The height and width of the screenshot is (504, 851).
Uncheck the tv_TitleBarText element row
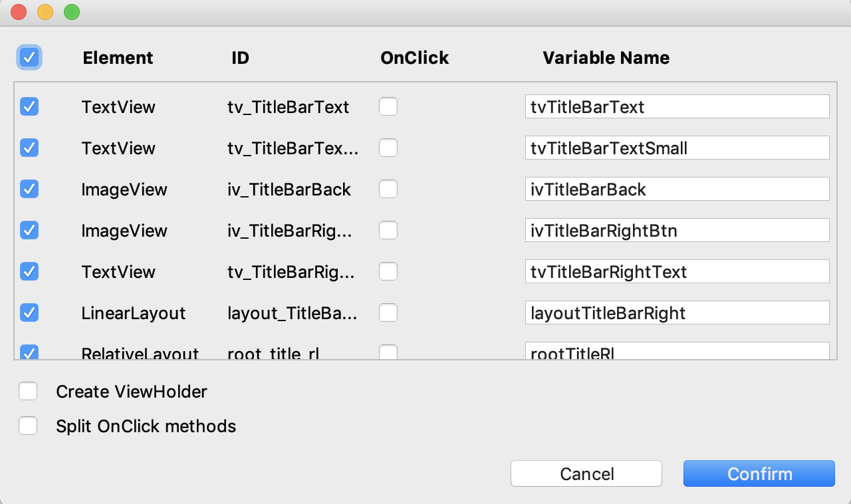click(x=29, y=106)
